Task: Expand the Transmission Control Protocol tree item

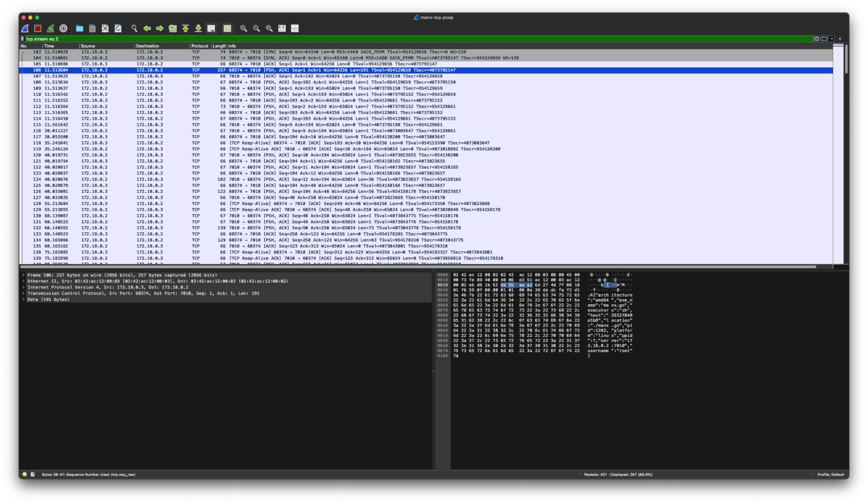Action: pos(23,293)
